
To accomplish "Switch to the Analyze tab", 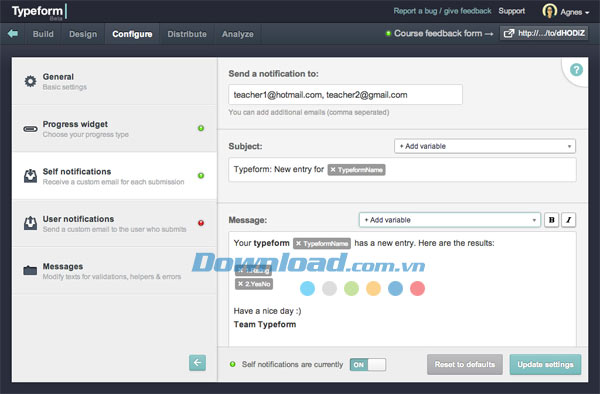I will pyautogui.click(x=238, y=34).
